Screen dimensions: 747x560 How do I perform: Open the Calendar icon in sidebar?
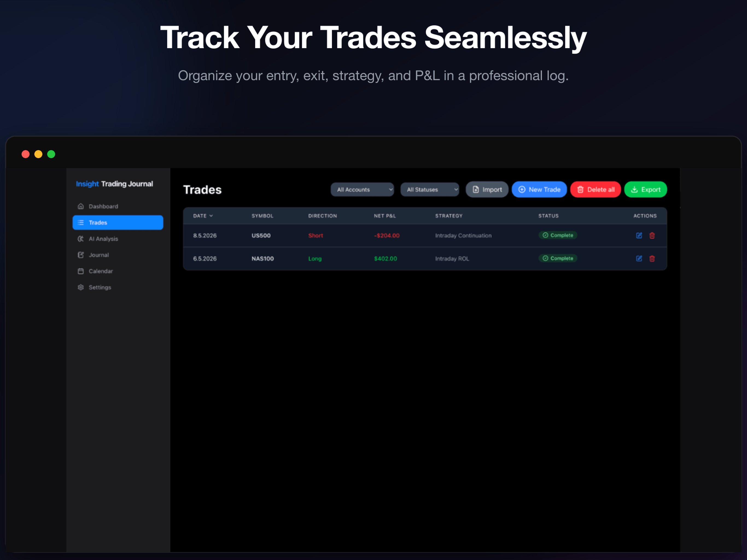click(81, 271)
